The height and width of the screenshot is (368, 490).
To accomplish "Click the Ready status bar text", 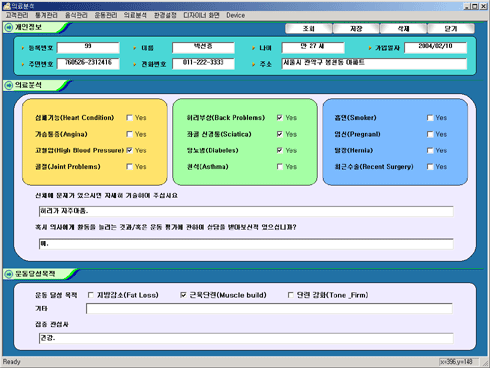I will pos(12,362).
